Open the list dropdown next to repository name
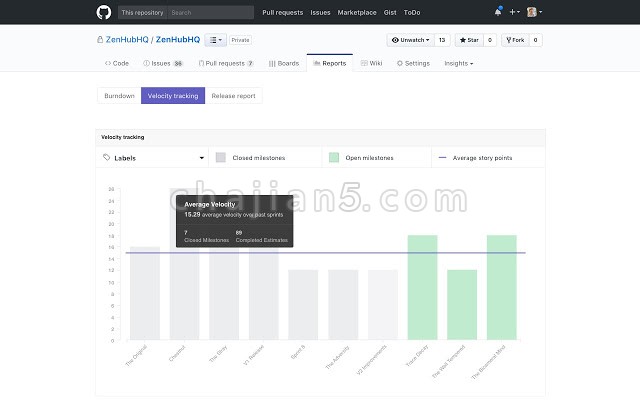Screen dimensions: 640x400 [216, 40]
